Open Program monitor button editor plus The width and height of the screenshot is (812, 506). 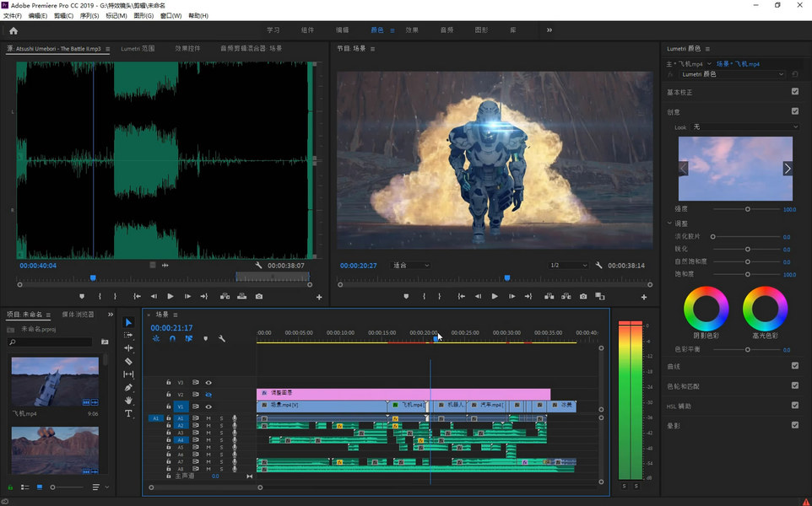pos(644,297)
